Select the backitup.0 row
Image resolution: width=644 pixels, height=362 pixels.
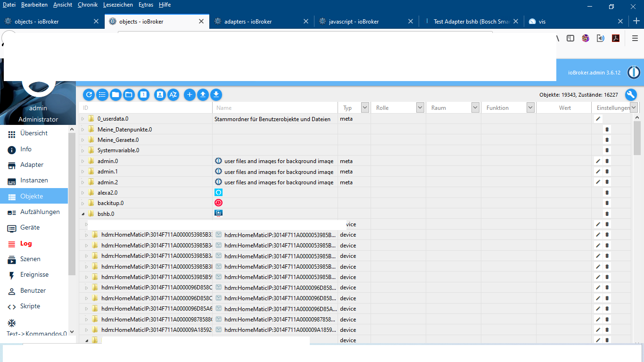pyautogui.click(x=355, y=203)
